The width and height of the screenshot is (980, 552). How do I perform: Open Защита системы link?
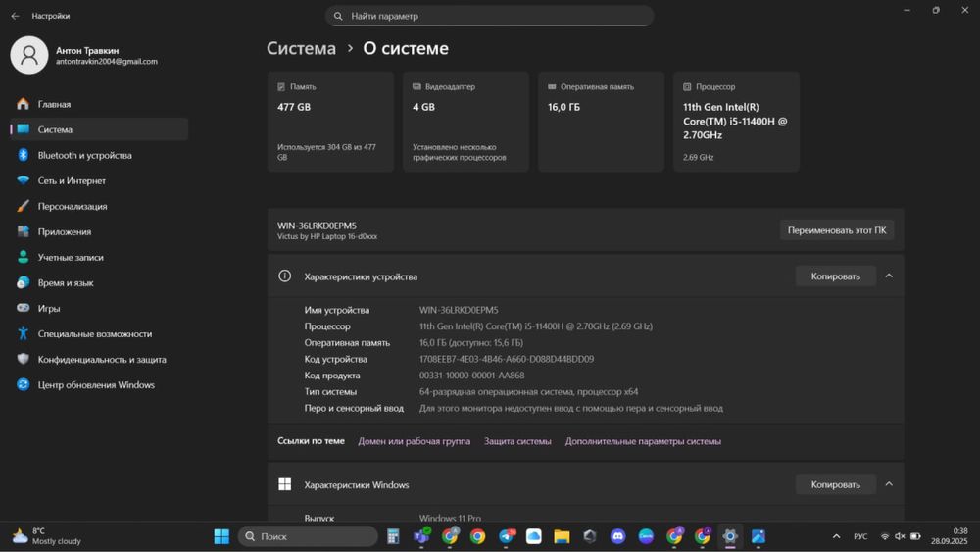(517, 441)
